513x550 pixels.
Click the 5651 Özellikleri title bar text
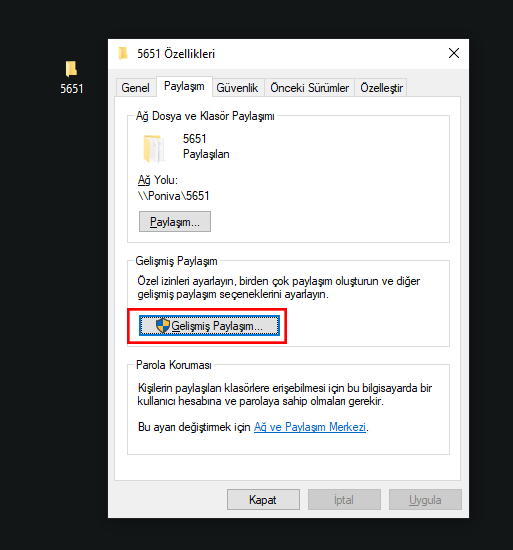point(176,54)
